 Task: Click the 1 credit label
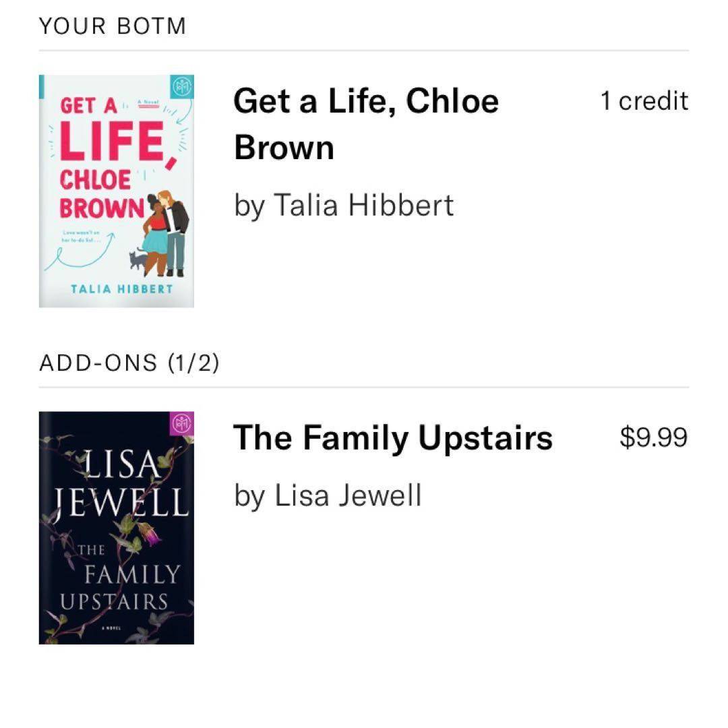click(x=644, y=101)
